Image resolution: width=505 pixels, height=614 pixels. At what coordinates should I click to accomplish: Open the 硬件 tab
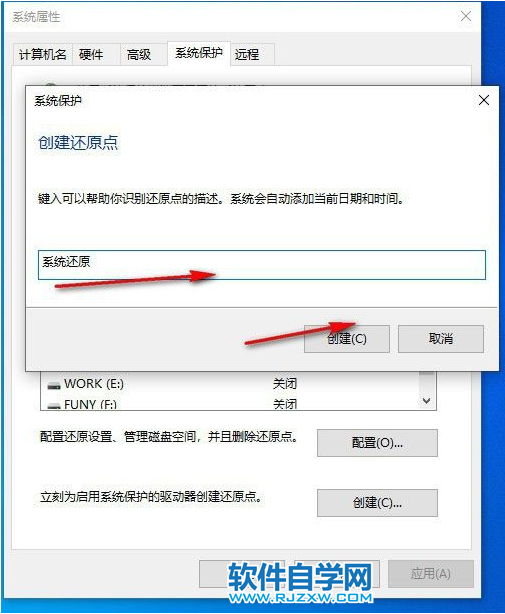pyautogui.click(x=91, y=54)
